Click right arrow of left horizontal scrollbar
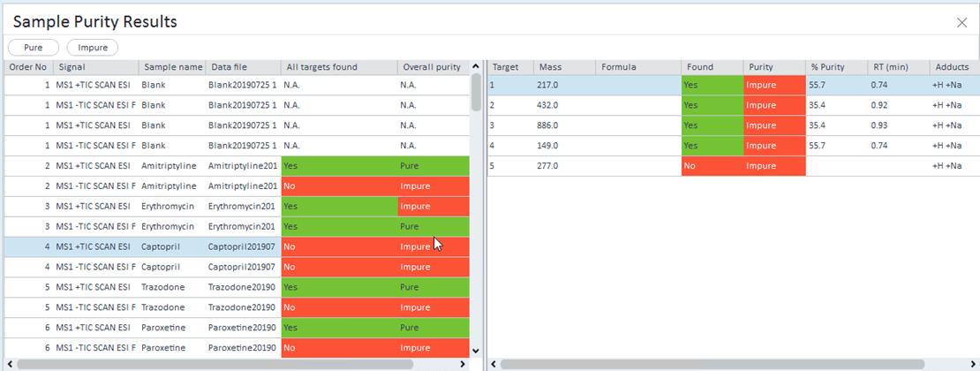Image resolution: width=980 pixels, height=371 pixels. [462, 364]
